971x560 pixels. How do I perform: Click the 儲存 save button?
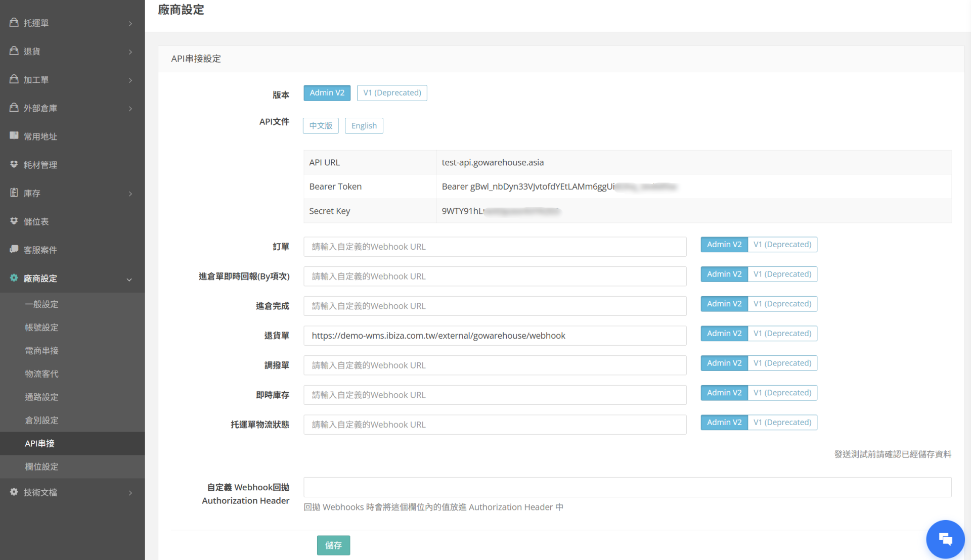(333, 545)
